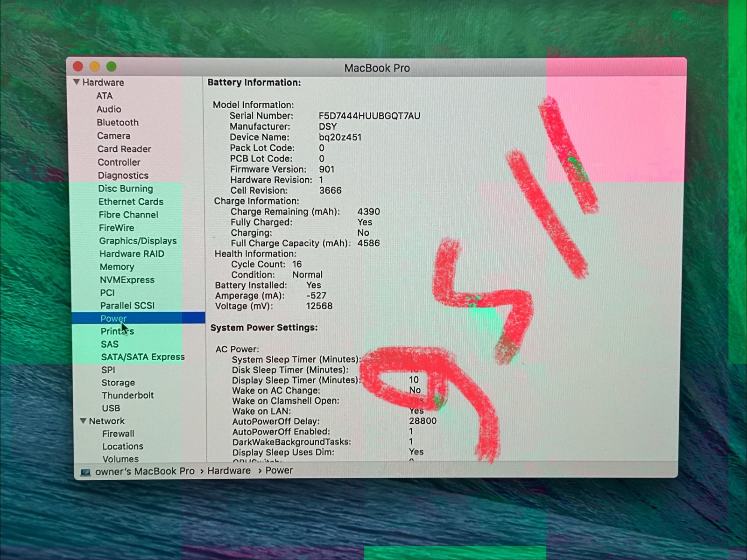Show FireWire details
This screenshot has width=747, height=560.
coord(117,228)
